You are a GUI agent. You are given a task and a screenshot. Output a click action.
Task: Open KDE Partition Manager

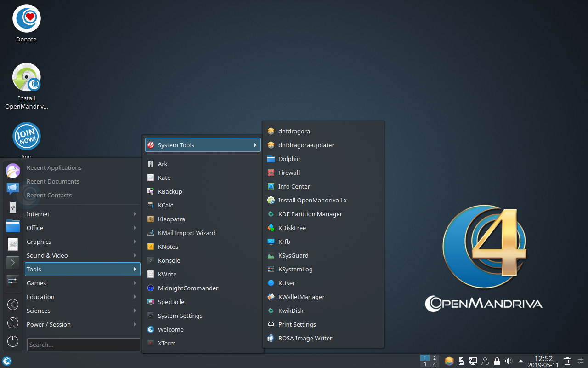(323, 214)
